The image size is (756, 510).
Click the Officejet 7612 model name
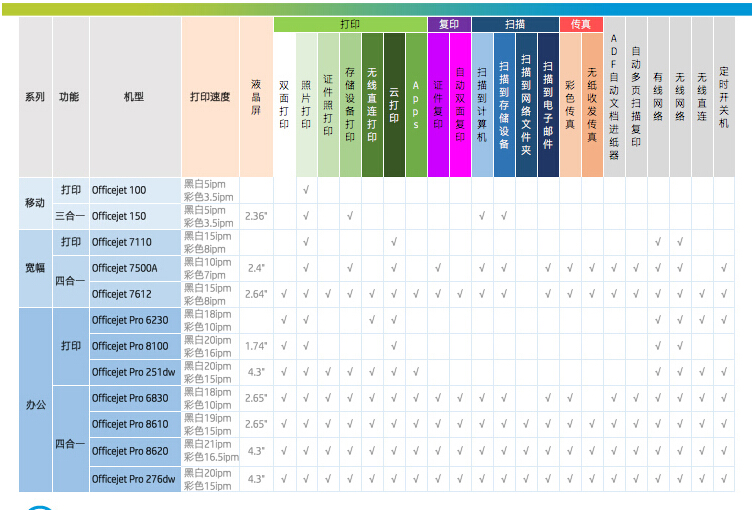point(122,295)
